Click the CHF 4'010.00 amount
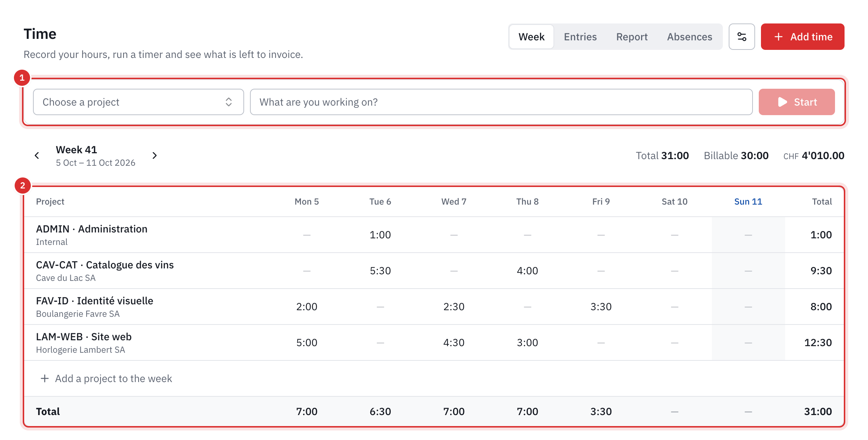Screen dimensions: 868x440 [x=814, y=155]
